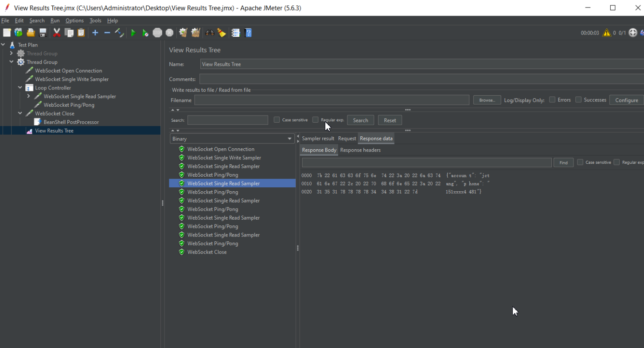Open the Options menu
This screenshot has width=644, height=348.
click(x=74, y=20)
